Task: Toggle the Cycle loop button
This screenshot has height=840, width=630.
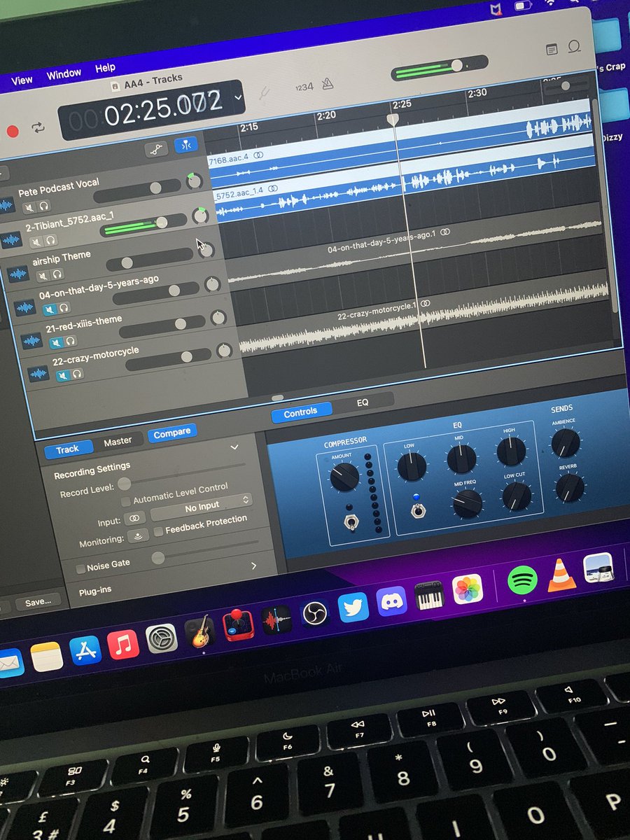Action: point(38,128)
